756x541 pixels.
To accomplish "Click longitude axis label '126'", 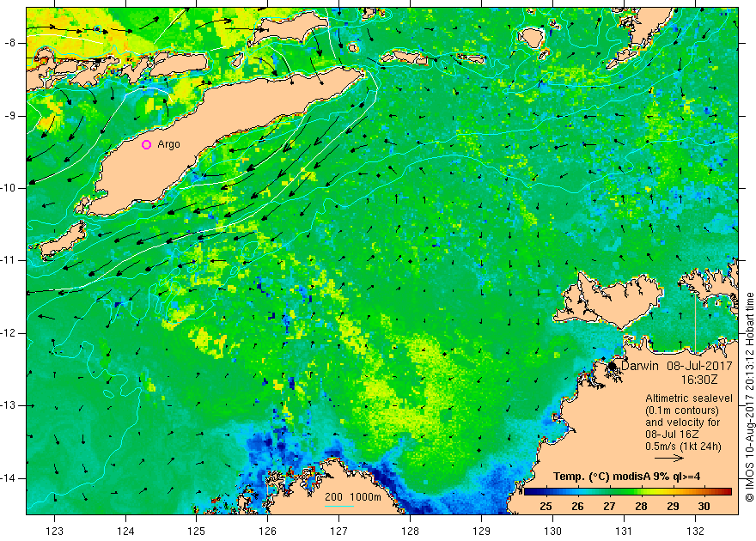I will click(267, 531).
